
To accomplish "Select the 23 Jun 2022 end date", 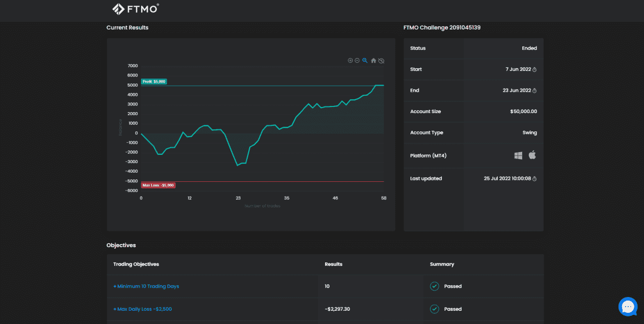I will pyautogui.click(x=517, y=90).
